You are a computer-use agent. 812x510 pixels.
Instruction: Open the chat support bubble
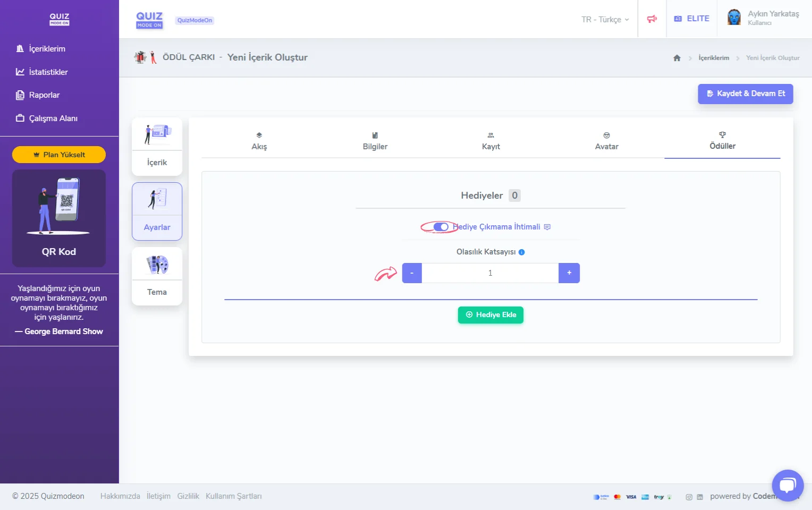(788, 485)
